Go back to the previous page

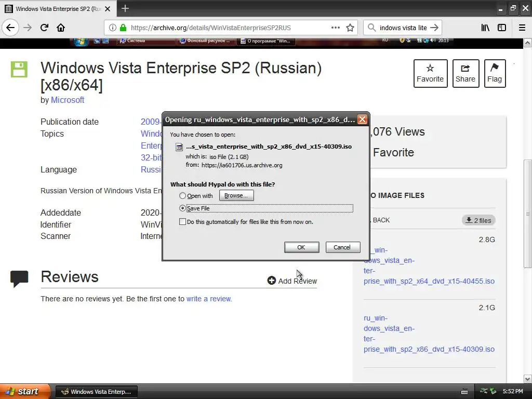point(10,28)
